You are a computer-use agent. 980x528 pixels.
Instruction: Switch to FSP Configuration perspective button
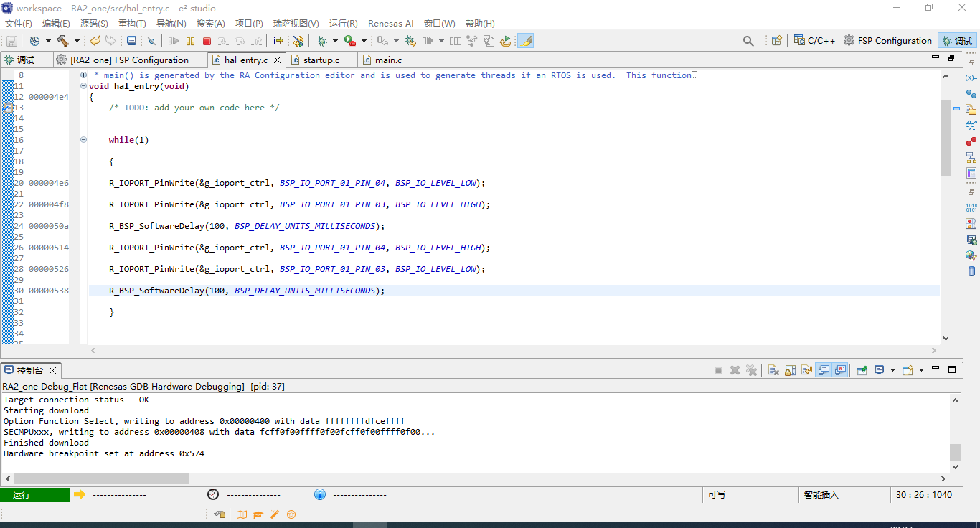click(888, 41)
